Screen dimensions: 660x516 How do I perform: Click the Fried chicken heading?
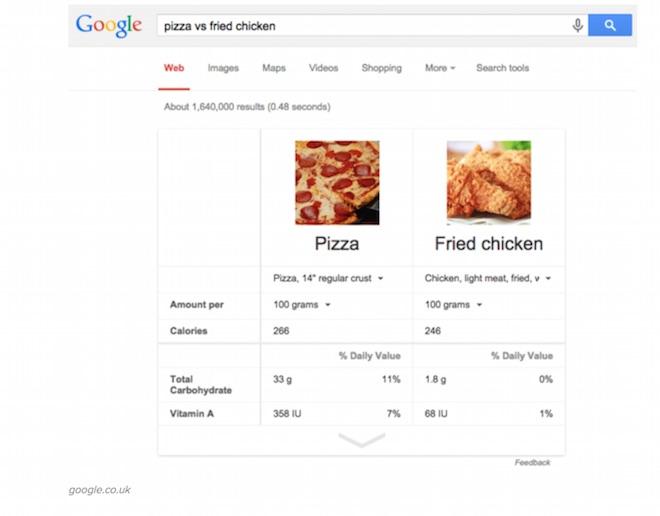[489, 244]
